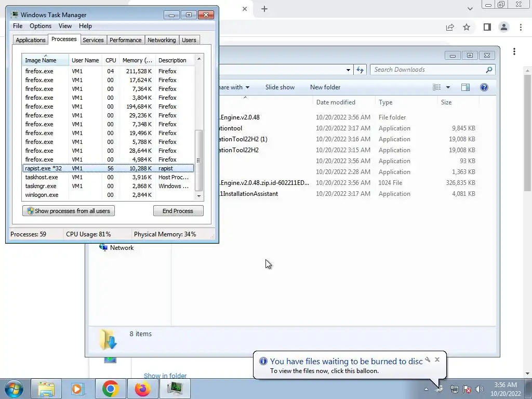The height and width of the screenshot is (399, 532).
Task: Click Chrome's share page icon
Action: coord(450,27)
